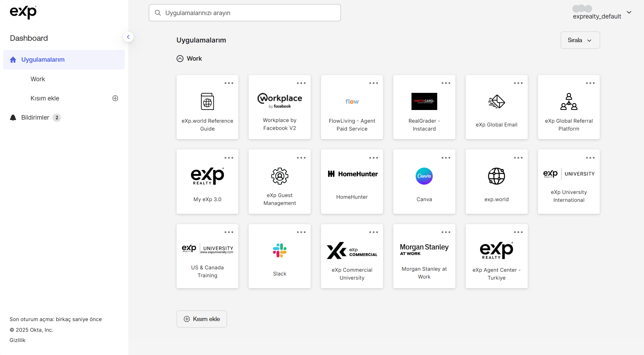Click the © 2025 Okta, Inc. text
The image size is (644, 355).
[x=32, y=330]
